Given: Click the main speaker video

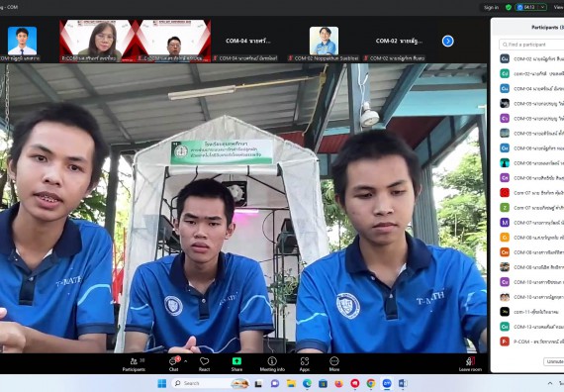Looking at the screenshot, I should [243, 208].
